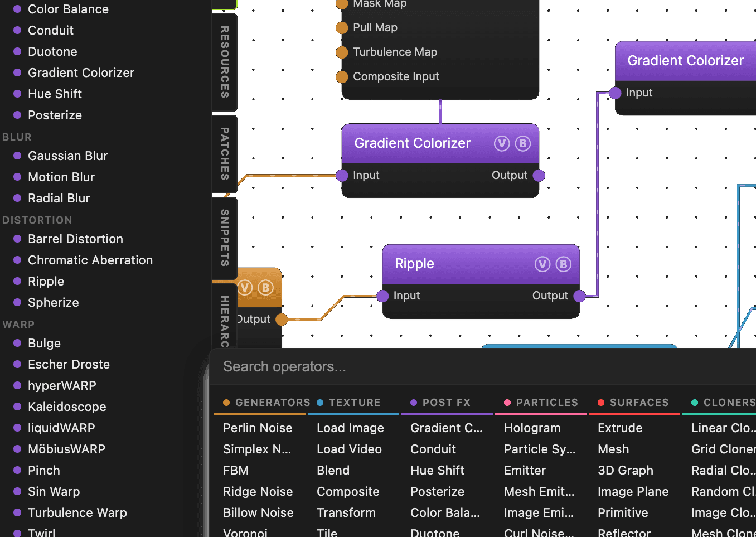Select the Cloners category header
756x537 pixels.
point(719,403)
